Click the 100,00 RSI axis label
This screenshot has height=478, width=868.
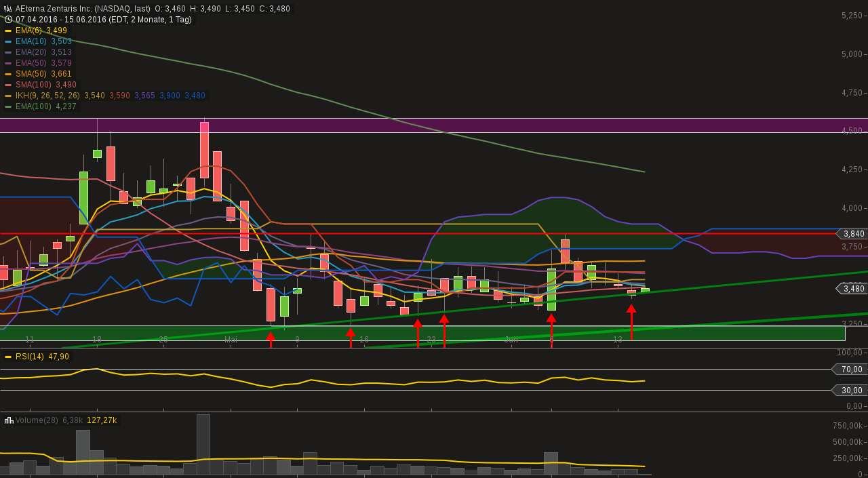tap(850, 353)
